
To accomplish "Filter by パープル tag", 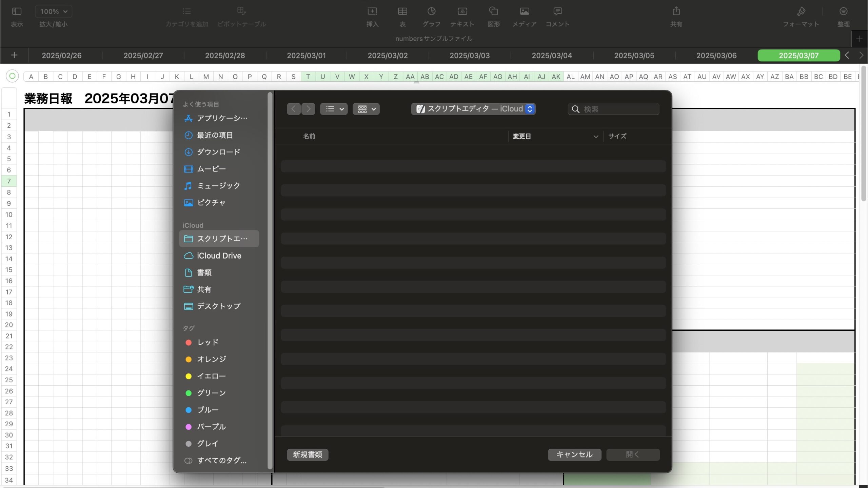I will [x=219, y=427].
